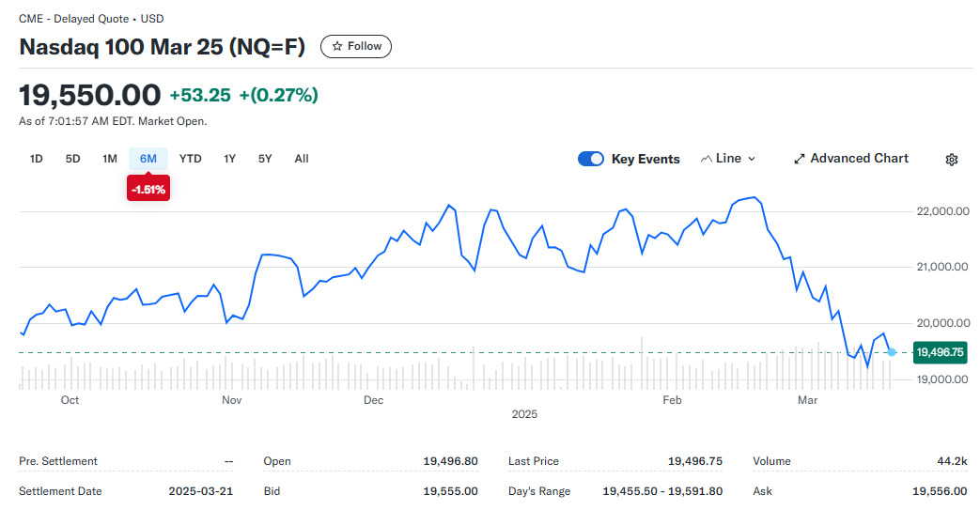Switch to 5Y time range

click(x=265, y=159)
